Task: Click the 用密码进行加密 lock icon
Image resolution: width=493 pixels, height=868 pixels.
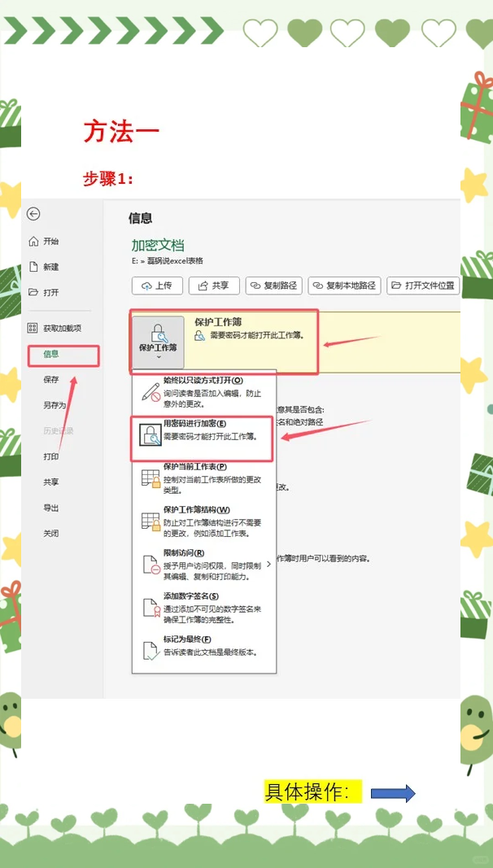Action: click(x=151, y=434)
